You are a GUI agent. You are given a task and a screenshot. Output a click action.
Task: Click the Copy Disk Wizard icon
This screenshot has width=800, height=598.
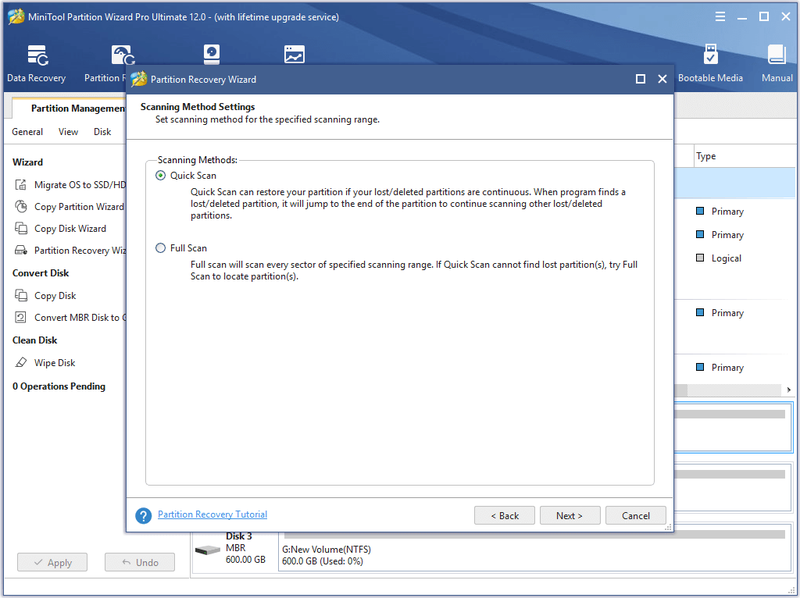pyautogui.click(x=21, y=228)
